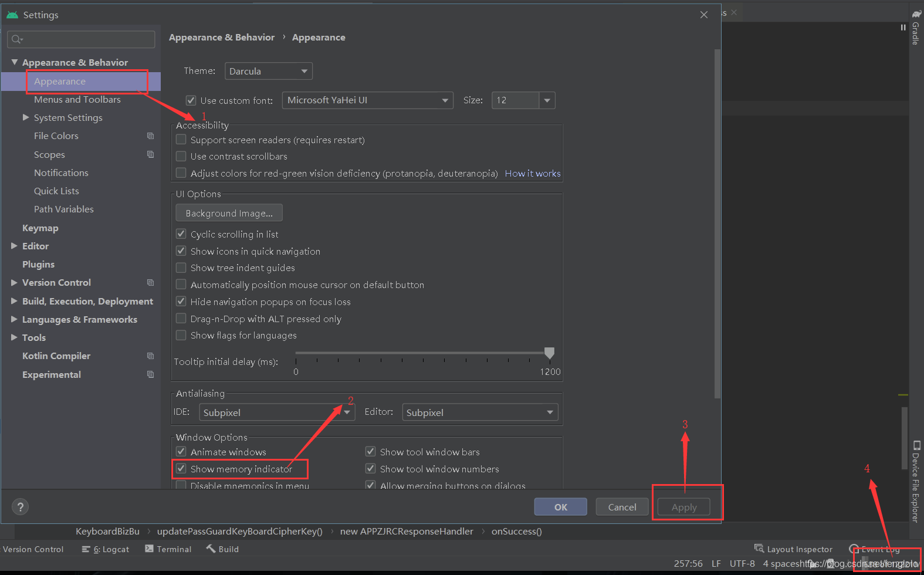924x575 pixels.
Task: Click the UTF-8 encoding in status bar
Action: [x=742, y=563]
